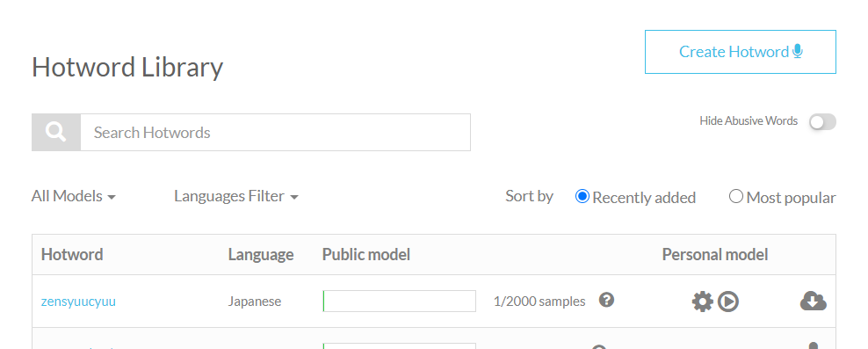
Task: Click the magnifying glass search icon
Action: [x=56, y=133]
